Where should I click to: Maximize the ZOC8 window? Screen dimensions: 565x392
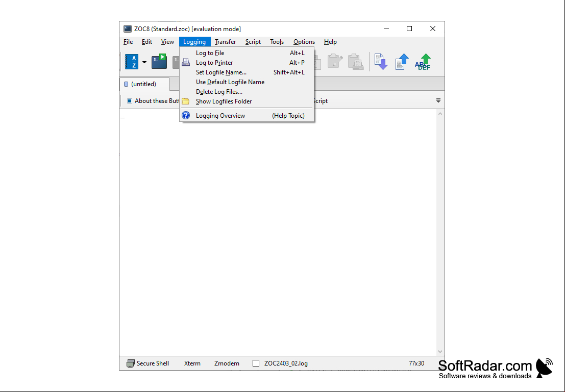point(409,29)
